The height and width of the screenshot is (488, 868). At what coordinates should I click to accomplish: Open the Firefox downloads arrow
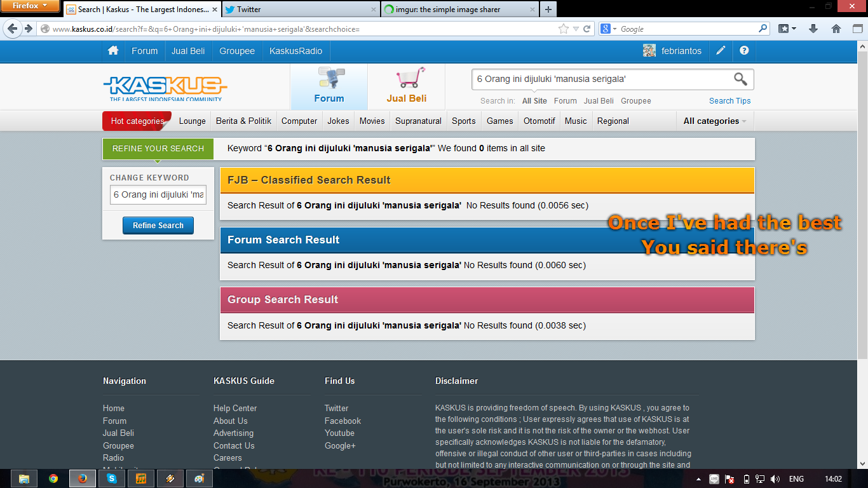(x=813, y=29)
